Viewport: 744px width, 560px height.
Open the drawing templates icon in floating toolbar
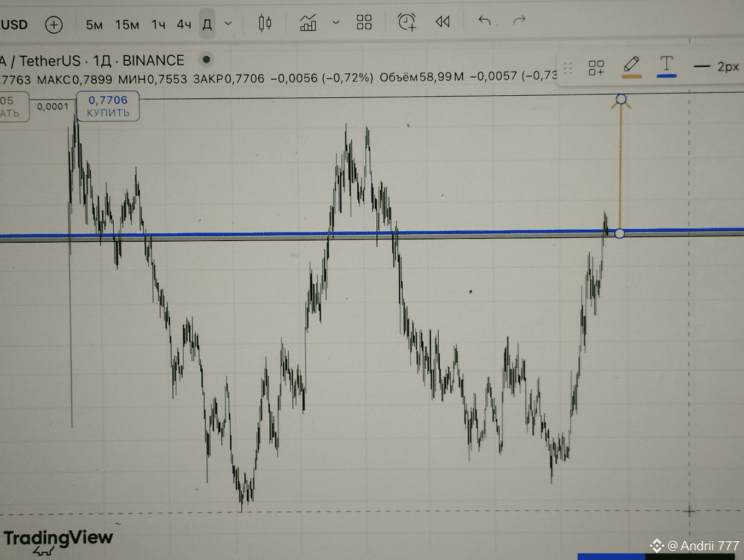tap(596, 68)
